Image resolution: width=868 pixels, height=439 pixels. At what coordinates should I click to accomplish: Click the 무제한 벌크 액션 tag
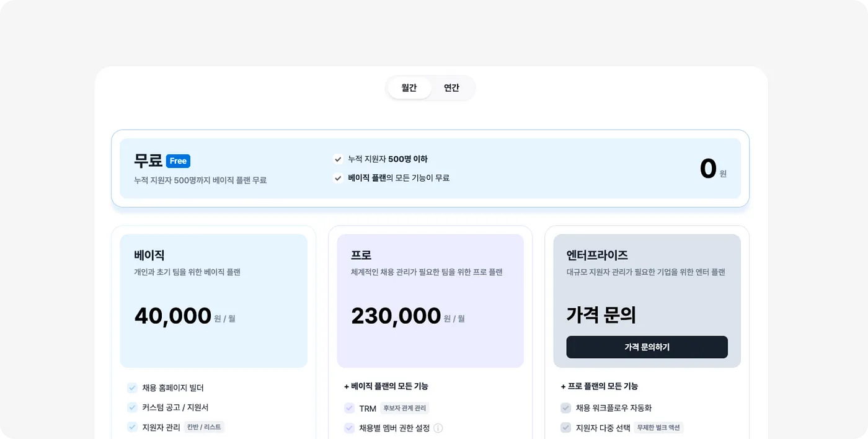(658, 427)
